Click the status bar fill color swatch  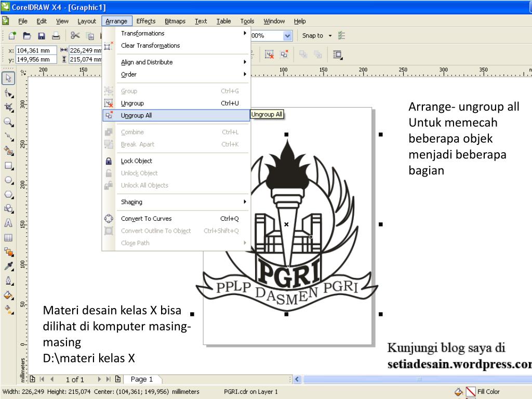click(x=471, y=392)
